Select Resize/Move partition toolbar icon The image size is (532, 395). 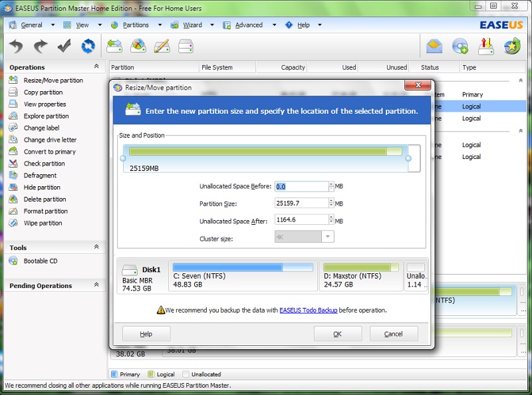click(114, 46)
